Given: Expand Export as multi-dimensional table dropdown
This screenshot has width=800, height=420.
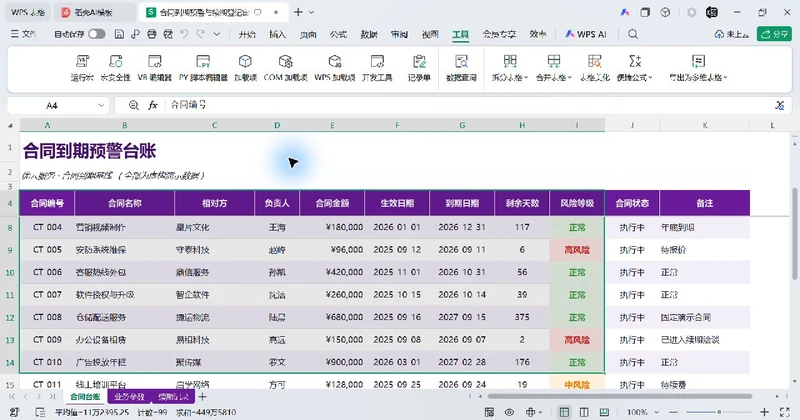Looking at the screenshot, I should 726,78.
